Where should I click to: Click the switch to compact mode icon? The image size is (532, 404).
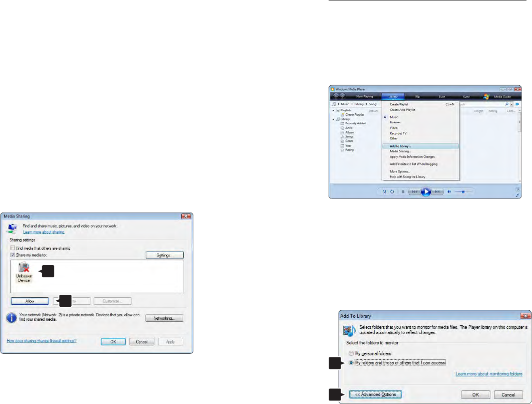point(518,195)
